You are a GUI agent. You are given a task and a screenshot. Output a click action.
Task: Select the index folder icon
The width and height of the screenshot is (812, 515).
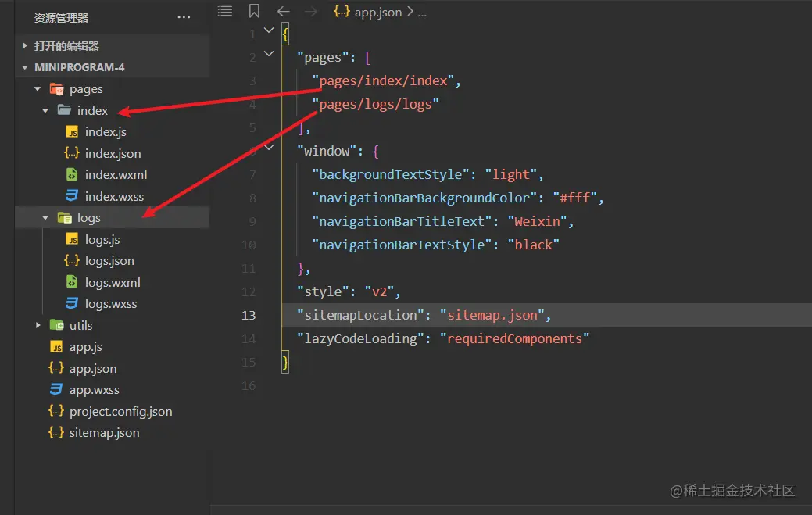[64, 109]
